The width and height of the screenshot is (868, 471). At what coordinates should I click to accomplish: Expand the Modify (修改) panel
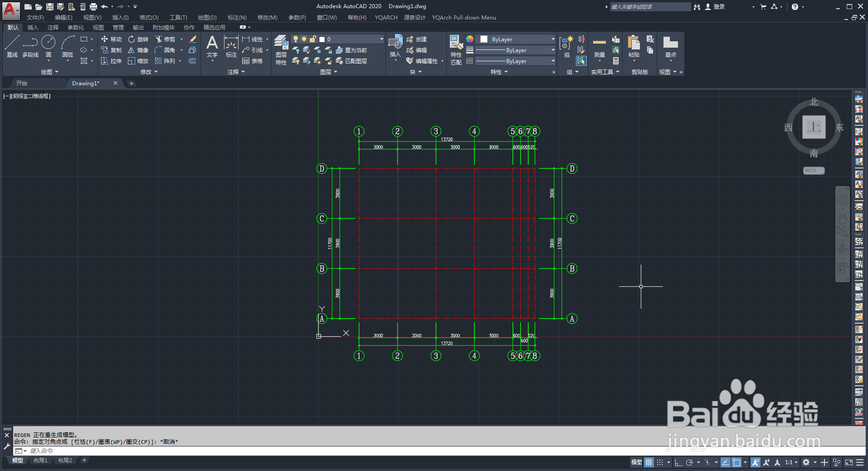[x=149, y=72]
